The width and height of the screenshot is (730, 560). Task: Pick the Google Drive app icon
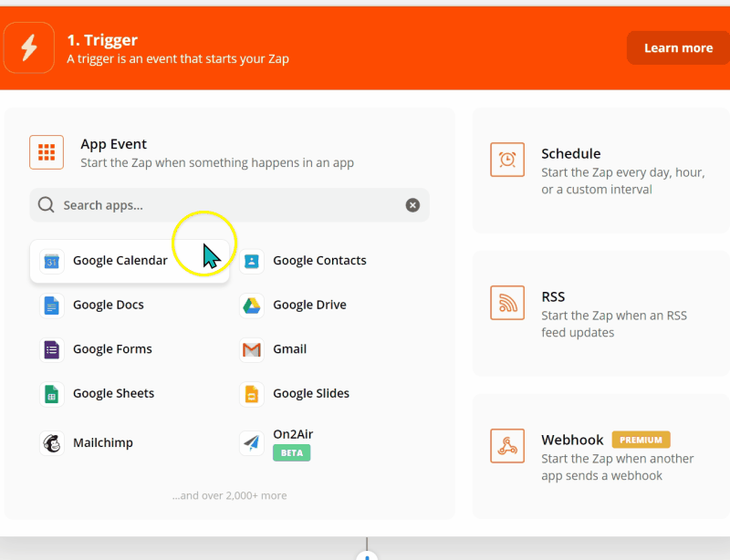(251, 305)
